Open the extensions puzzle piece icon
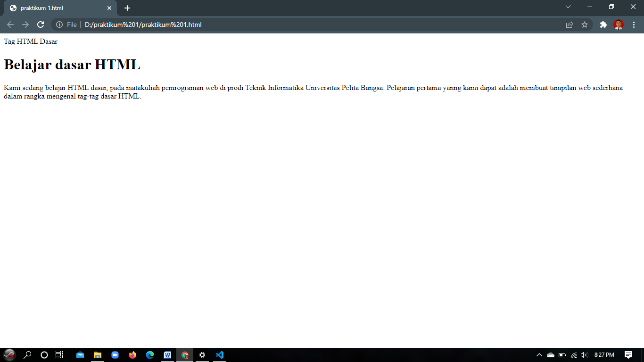The height and width of the screenshot is (362, 644). point(603,25)
